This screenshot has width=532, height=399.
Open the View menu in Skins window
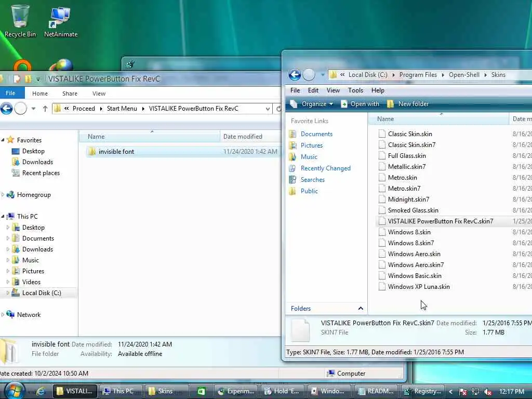pyautogui.click(x=333, y=90)
